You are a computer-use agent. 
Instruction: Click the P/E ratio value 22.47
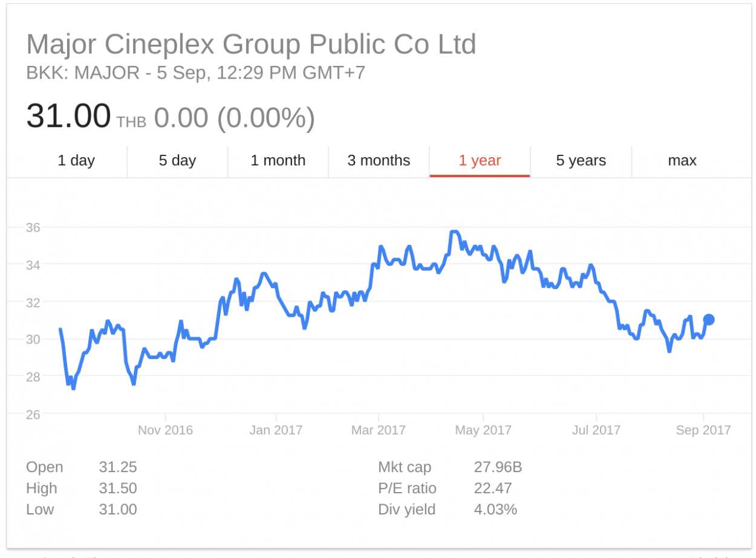492,488
